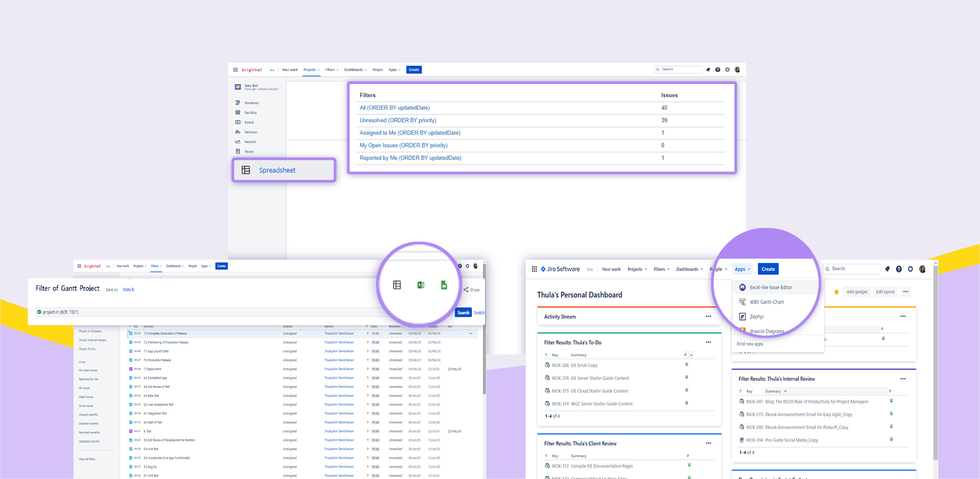Expand Filters dropdown in Gantt filter window
The width and height of the screenshot is (980, 479).
[x=156, y=266]
